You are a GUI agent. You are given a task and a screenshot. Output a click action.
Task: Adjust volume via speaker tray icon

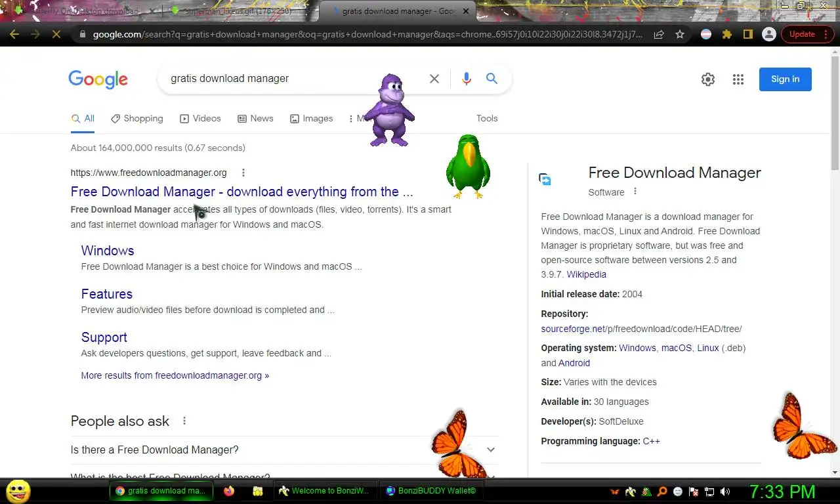[725, 492]
